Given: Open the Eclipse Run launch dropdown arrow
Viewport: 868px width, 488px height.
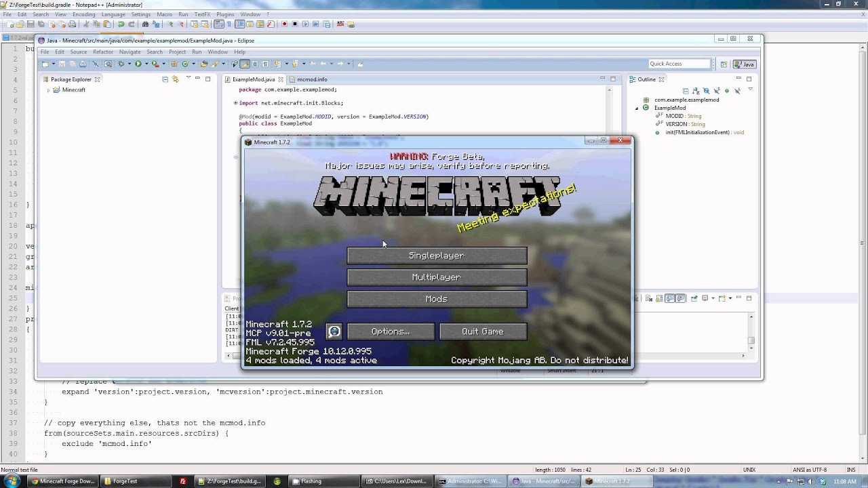Looking at the screenshot, I should pos(146,64).
